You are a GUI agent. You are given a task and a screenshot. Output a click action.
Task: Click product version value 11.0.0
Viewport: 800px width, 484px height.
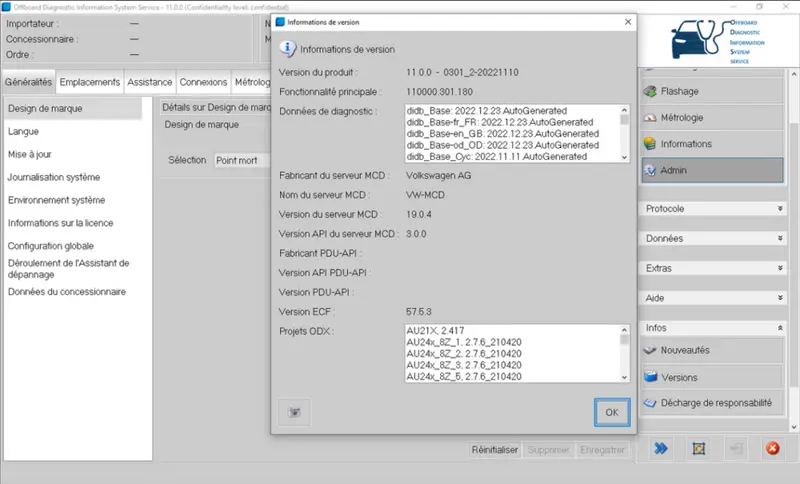462,72
